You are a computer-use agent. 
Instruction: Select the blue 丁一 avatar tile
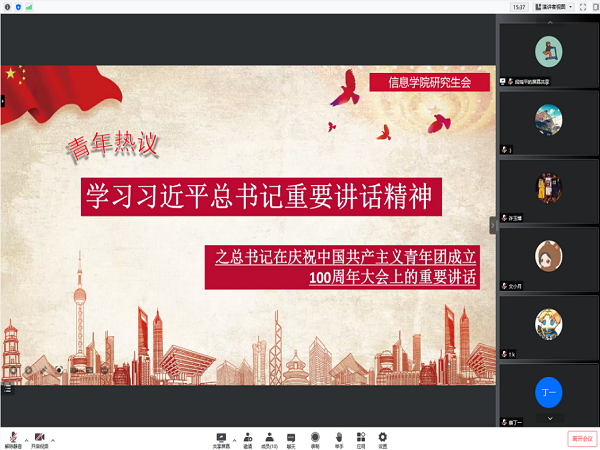(549, 395)
